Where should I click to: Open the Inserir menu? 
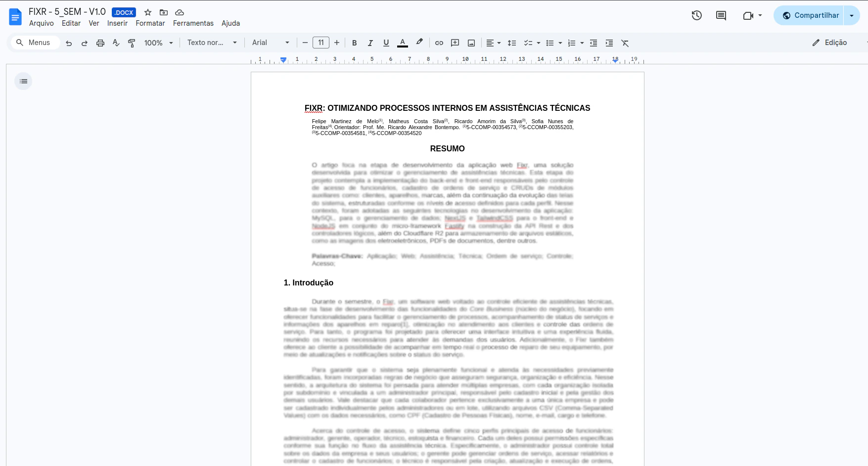[118, 23]
